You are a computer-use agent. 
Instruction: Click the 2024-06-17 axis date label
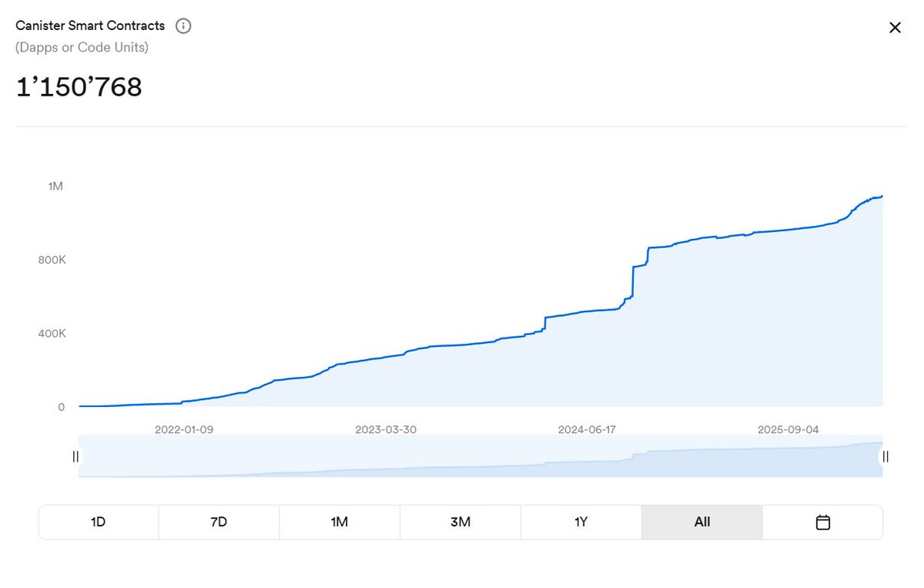tap(587, 429)
